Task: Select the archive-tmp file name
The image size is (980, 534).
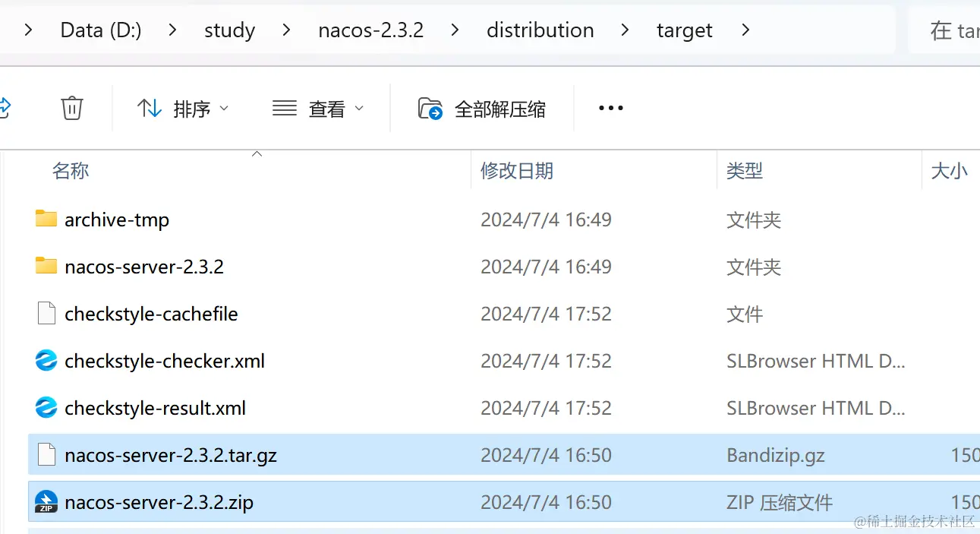Action: click(117, 220)
